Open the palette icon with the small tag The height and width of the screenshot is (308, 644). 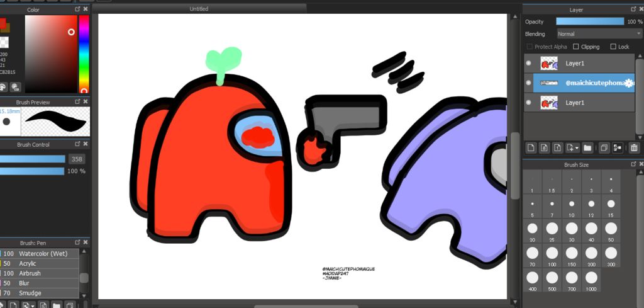16,87
